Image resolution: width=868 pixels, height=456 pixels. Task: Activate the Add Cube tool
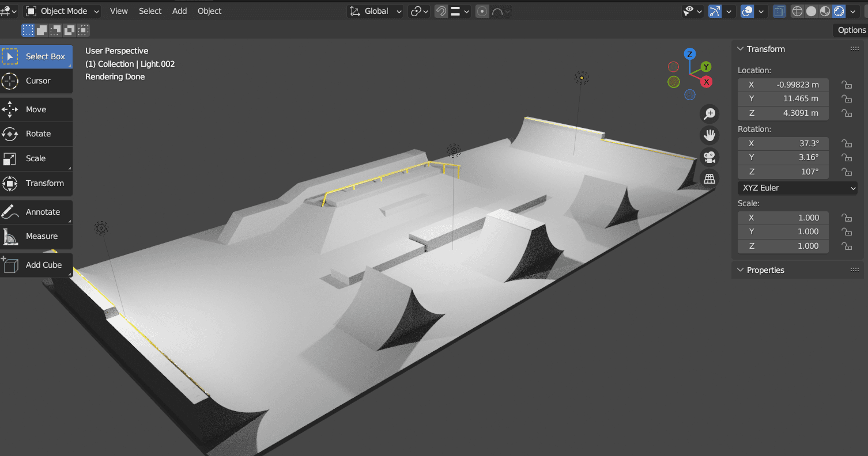pyautogui.click(x=36, y=265)
